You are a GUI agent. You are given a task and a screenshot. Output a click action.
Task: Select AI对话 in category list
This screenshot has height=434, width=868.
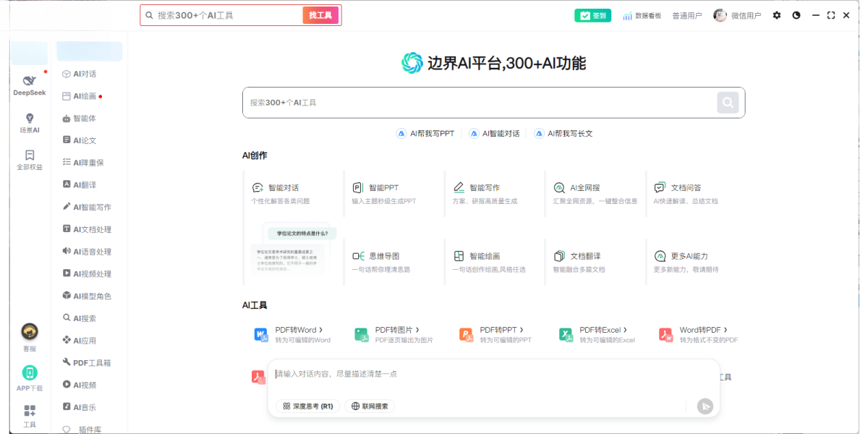[80, 74]
